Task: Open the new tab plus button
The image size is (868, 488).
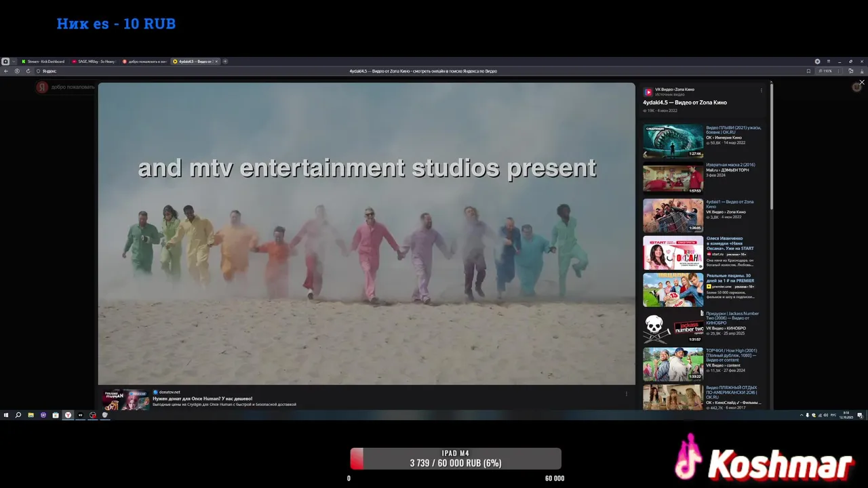Action: coord(225,62)
